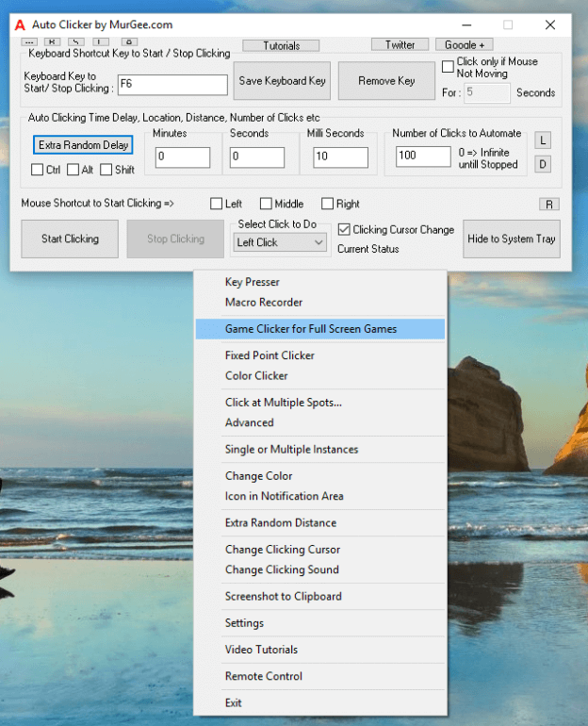Check the Left mouse shortcut checkbox

point(216,204)
